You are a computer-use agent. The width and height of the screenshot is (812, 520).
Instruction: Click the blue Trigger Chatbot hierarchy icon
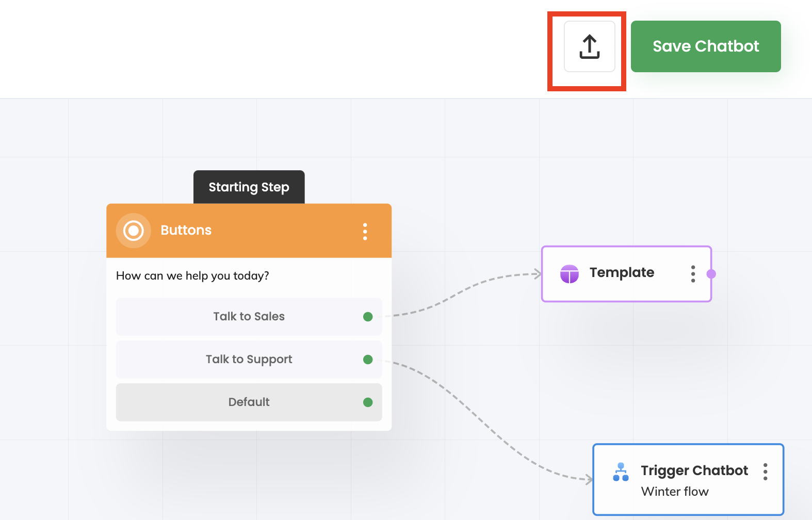tap(621, 472)
